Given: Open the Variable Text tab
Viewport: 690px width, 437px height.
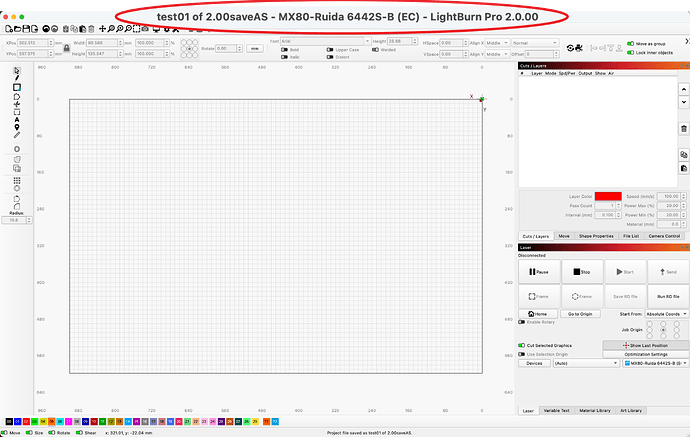Looking at the screenshot, I should tap(556, 411).
